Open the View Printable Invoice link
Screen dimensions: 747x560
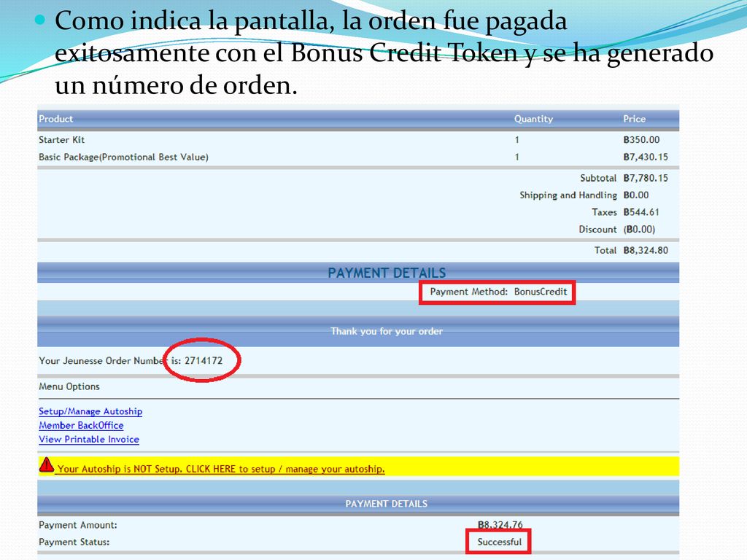pyautogui.click(x=89, y=440)
